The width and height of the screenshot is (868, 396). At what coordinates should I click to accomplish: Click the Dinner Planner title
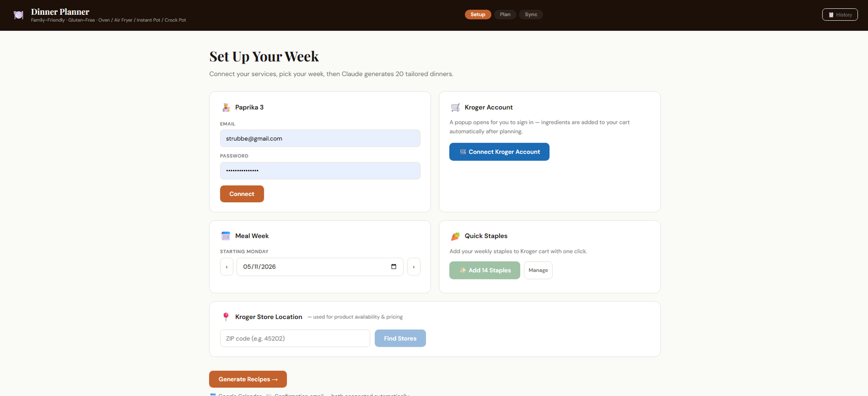pyautogui.click(x=60, y=12)
